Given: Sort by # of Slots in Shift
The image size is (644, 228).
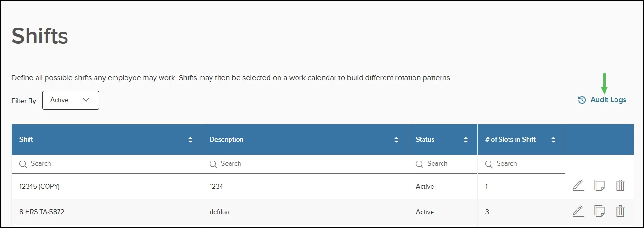Looking at the screenshot, I should pos(553,140).
